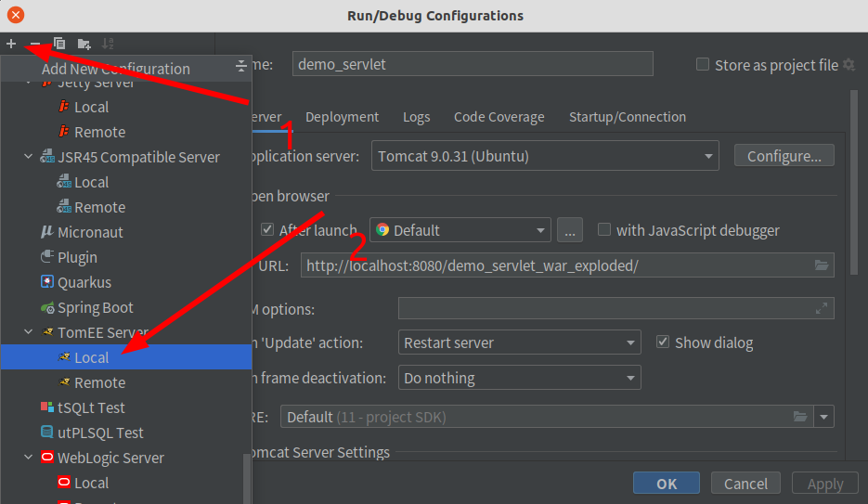Click the right panel vertical scrollbar
The height and width of the screenshot is (504, 868).
855,183
